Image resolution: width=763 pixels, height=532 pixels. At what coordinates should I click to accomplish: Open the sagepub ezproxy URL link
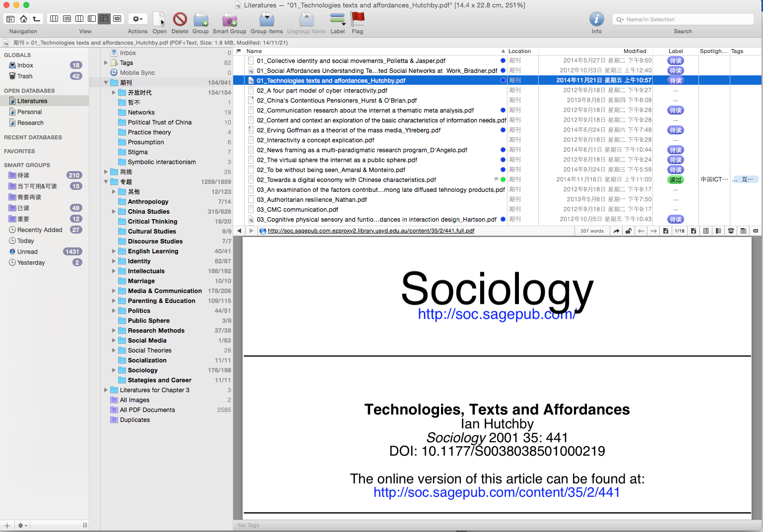click(x=371, y=231)
